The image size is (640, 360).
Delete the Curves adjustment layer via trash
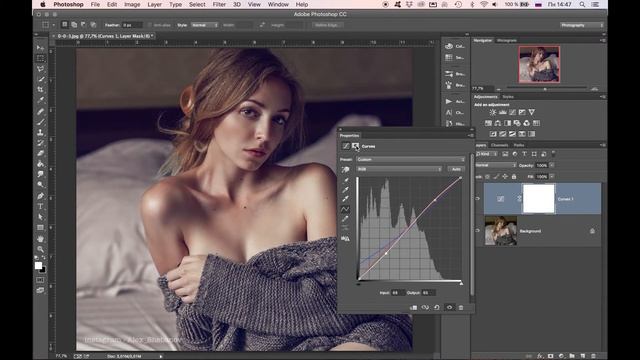pyautogui.click(x=461, y=307)
